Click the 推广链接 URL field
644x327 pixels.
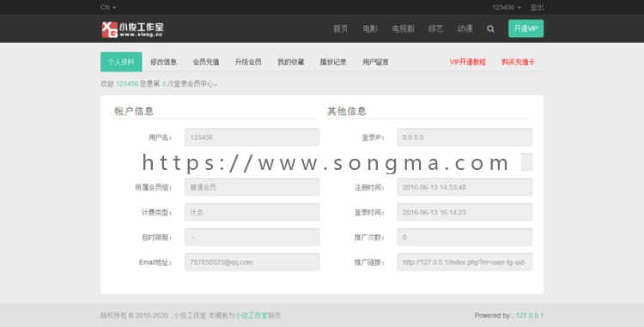(465, 262)
